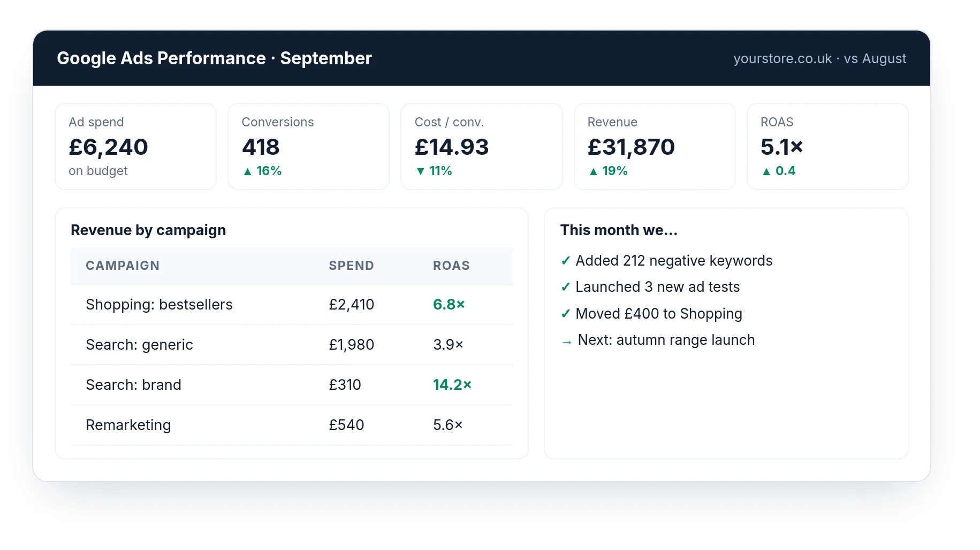Click the 3.9× ROAS value
The image size is (980, 550).
[x=448, y=345]
